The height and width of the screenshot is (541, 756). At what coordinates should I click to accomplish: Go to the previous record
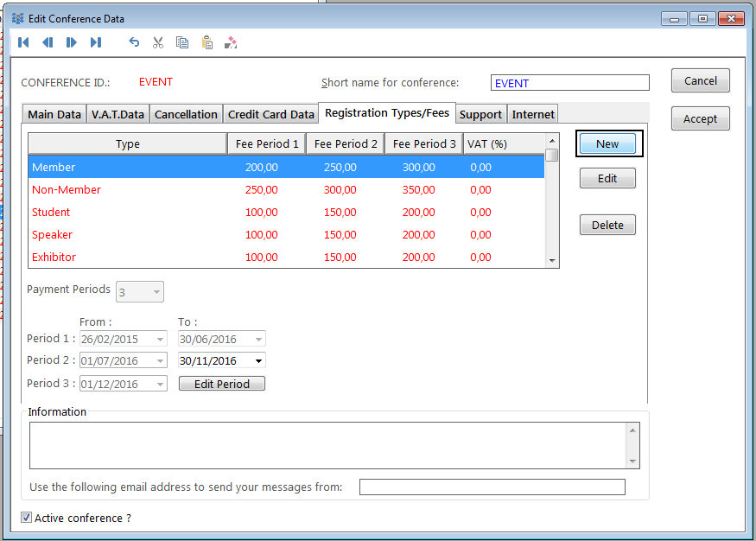[x=48, y=42]
